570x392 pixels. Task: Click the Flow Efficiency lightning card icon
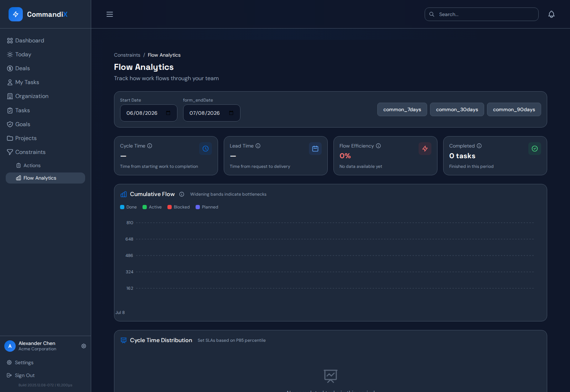coord(425,149)
